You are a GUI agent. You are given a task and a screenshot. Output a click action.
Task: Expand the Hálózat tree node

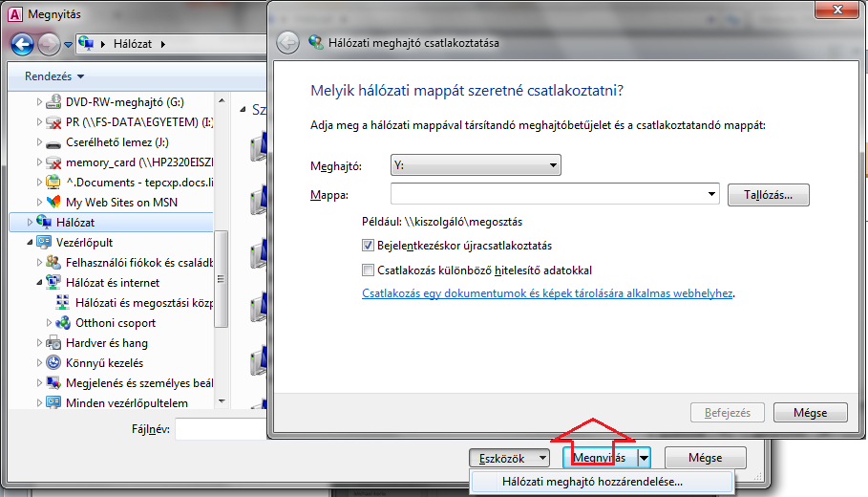point(30,222)
